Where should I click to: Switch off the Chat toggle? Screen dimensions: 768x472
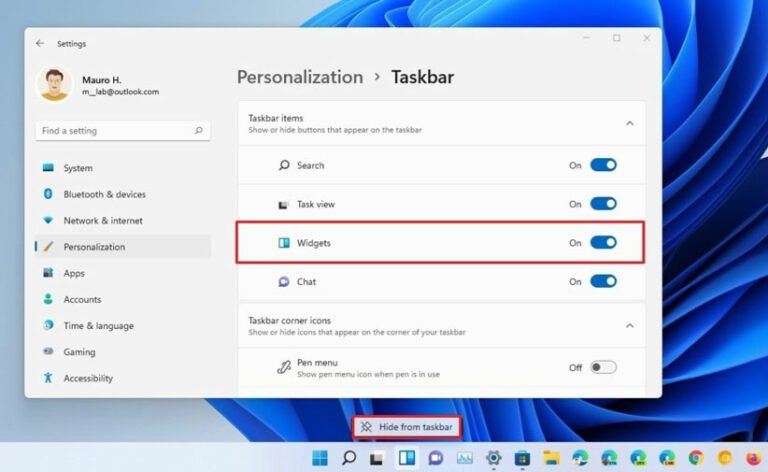point(603,282)
